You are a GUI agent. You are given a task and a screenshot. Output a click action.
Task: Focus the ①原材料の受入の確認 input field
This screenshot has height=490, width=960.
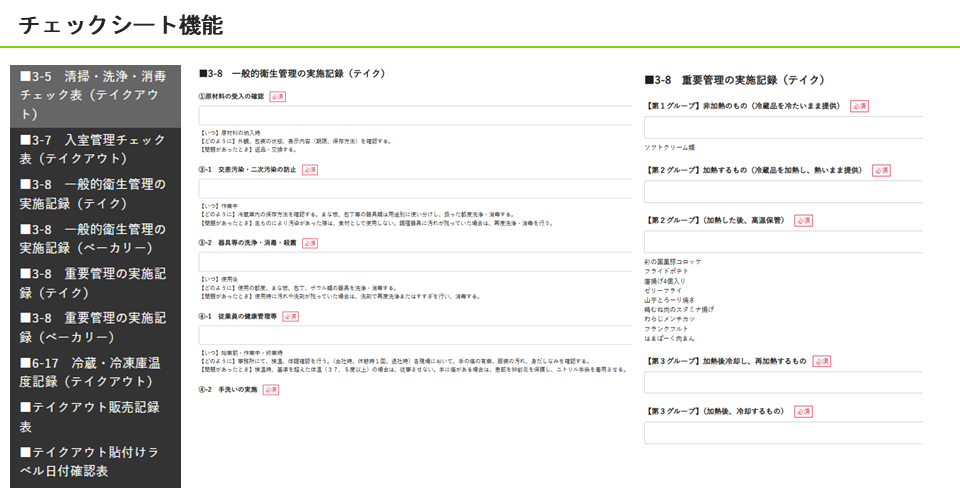pos(415,115)
